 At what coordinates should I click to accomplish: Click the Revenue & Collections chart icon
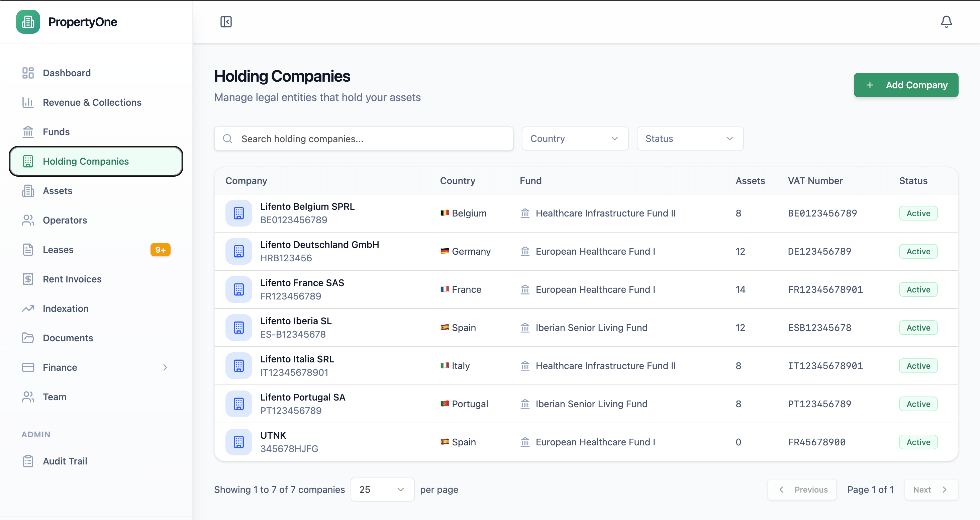coord(28,102)
